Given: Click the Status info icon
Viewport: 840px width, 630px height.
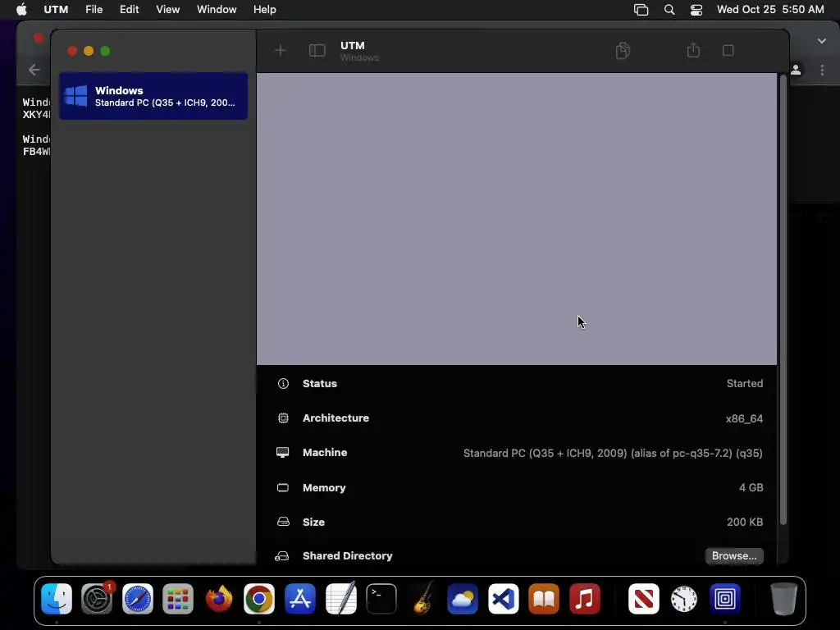Looking at the screenshot, I should (283, 384).
